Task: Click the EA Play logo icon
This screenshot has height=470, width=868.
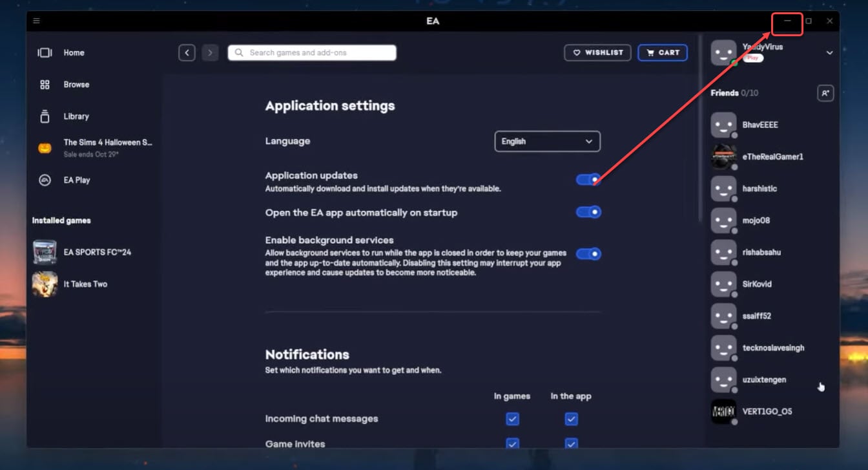Action: 45,180
